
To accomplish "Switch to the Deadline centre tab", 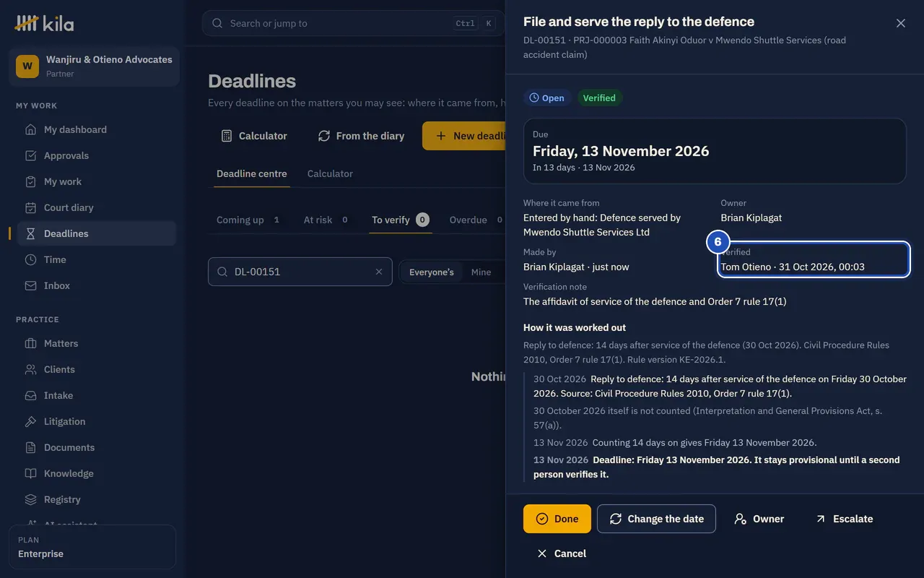I will pyautogui.click(x=251, y=173).
